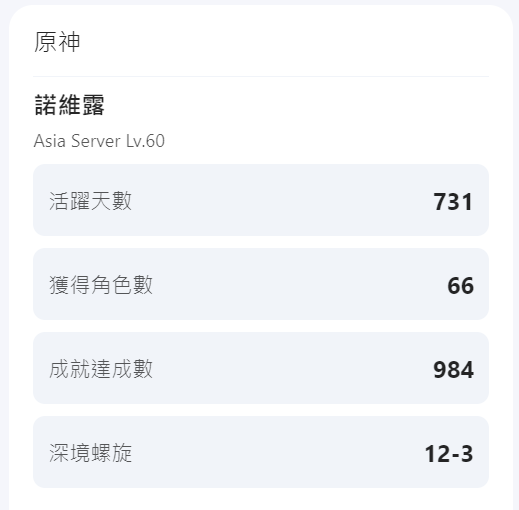519x510 pixels.
Task: Select the 731 active days value
Action: click(x=453, y=202)
